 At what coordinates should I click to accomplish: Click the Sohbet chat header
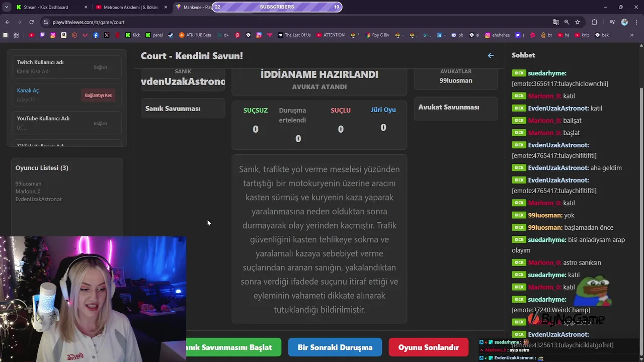pyautogui.click(x=523, y=55)
